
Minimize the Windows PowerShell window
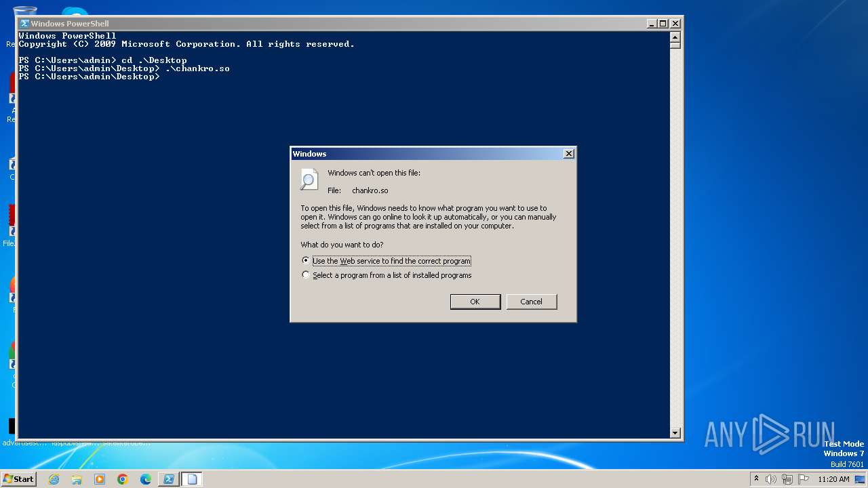click(652, 23)
